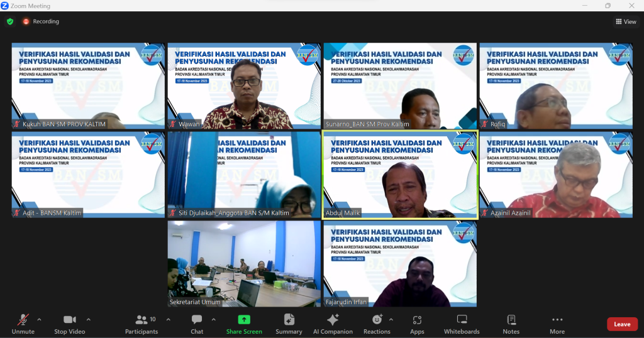Screen dimensions: 644x338
Task: Click the green Share Screen button
Action: (x=244, y=324)
